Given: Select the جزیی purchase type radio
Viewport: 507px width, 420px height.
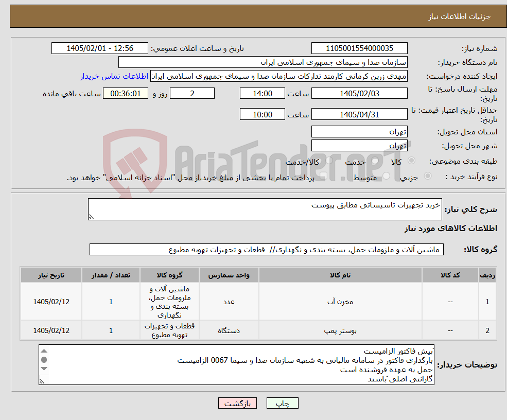Looking at the screenshot, I should pos(428,176).
